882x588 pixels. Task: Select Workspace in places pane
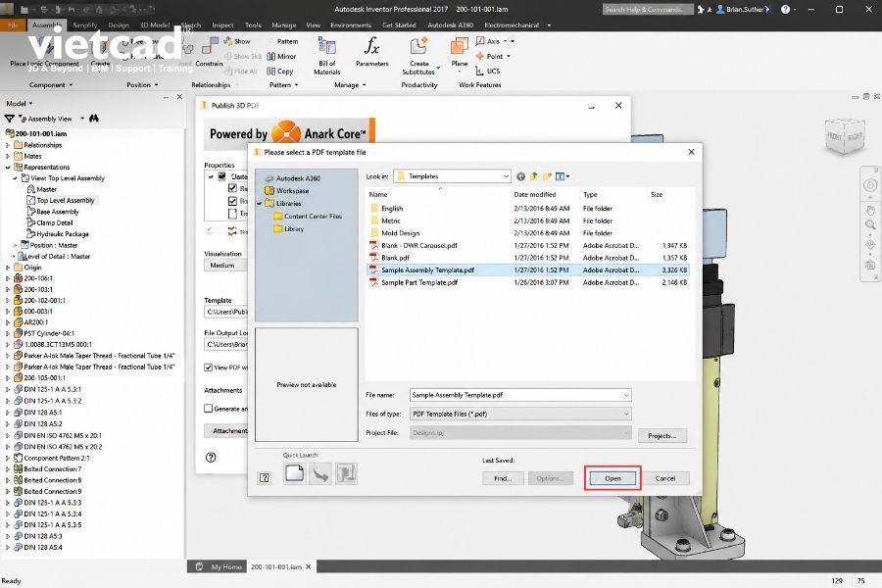286,191
